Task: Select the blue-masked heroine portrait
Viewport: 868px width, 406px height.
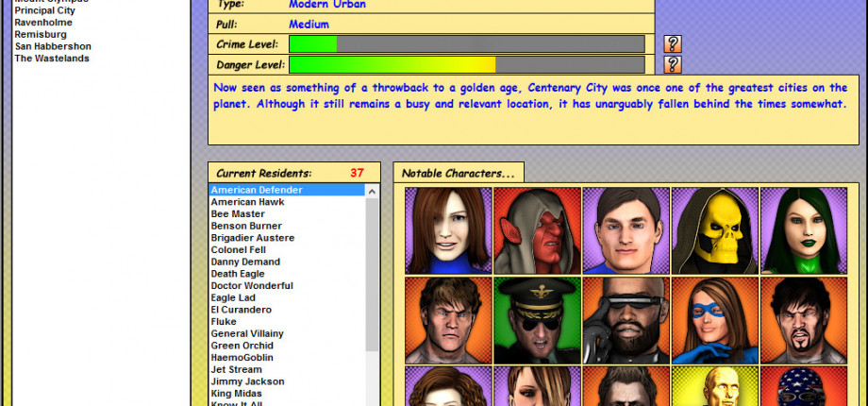Action: pos(715,320)
